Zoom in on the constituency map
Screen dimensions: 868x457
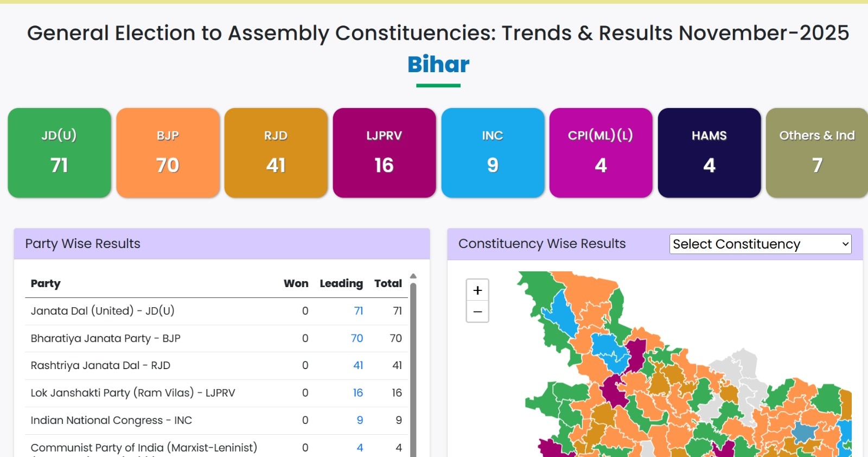477,290
